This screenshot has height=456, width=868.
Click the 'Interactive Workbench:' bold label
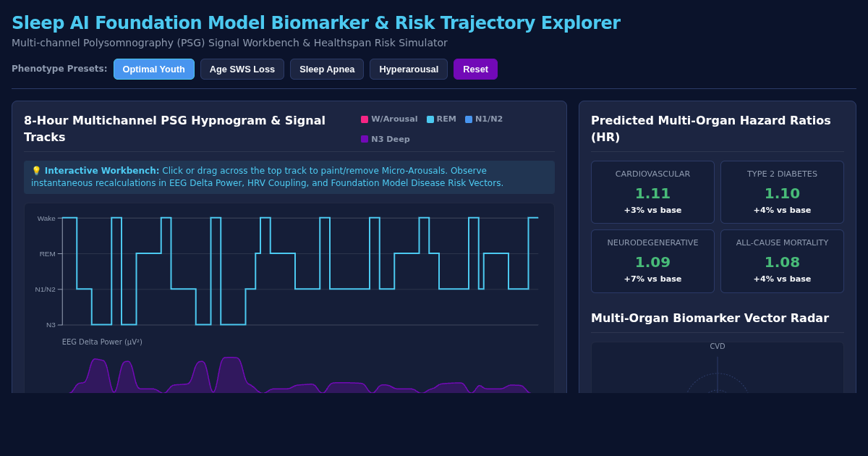click(102, 171)
